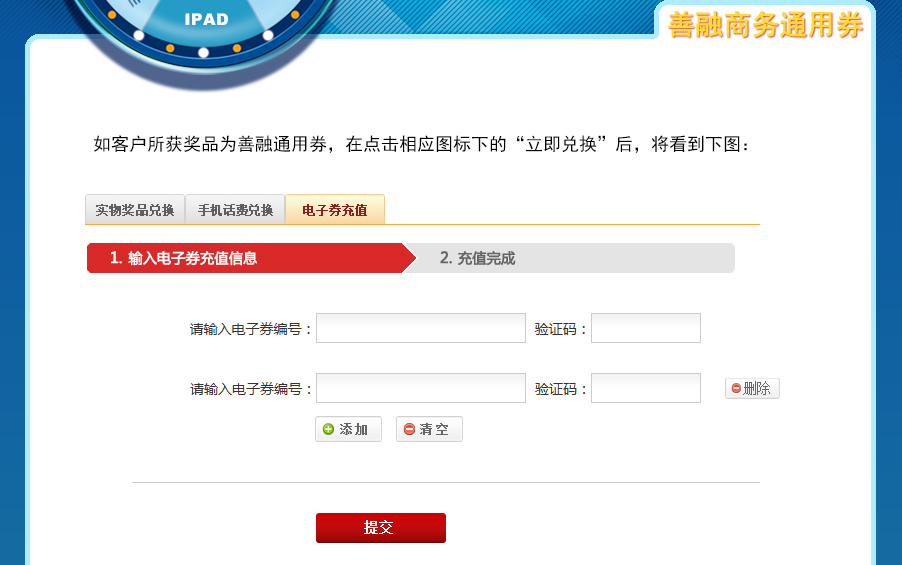The height and width of the screenshot is (565, 902).
Task: Select the 电子券充值 tab
Action: point(335,210)
